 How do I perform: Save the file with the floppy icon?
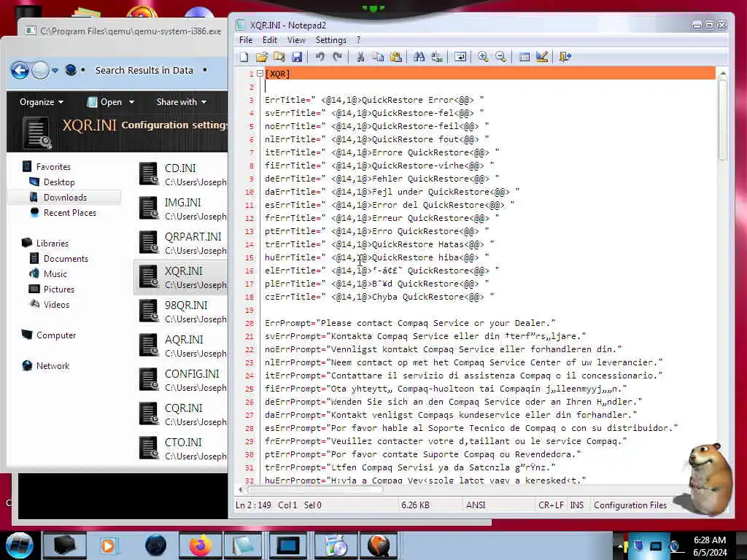297,57
